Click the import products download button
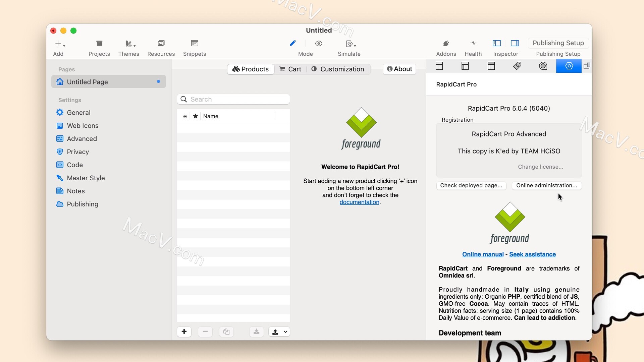Viewport: 644px width, 362px height. (256, 332)
